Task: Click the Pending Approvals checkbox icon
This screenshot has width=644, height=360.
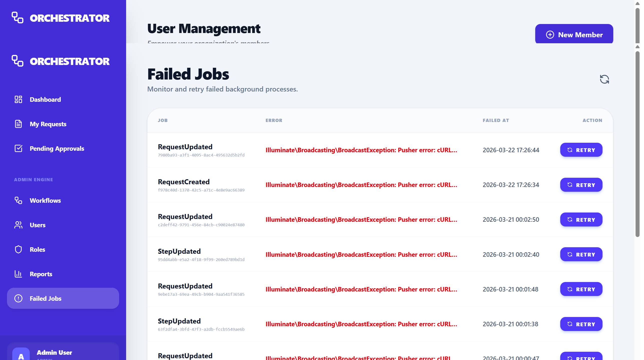Action: 18,148
